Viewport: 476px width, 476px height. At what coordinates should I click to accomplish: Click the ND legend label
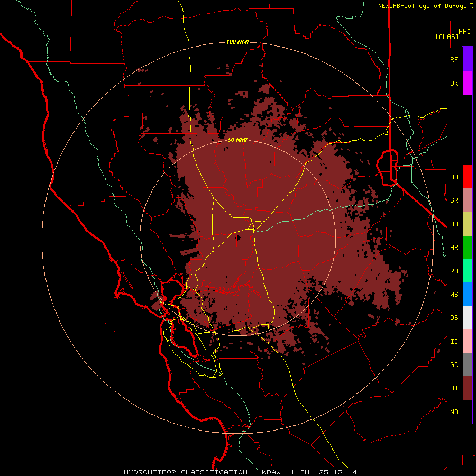pos(454,411)
